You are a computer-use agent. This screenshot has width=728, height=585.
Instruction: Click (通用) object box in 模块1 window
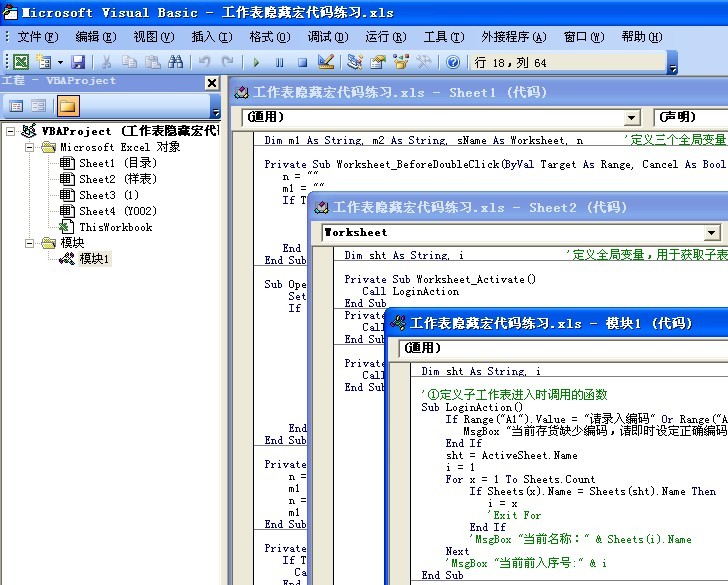coord(563,348)
